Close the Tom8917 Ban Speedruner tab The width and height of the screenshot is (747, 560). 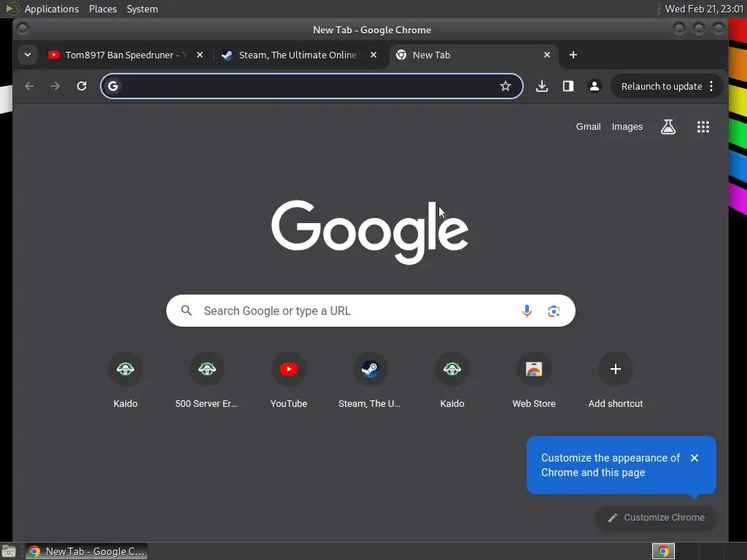pyautogui.click(x=200, y=55)
